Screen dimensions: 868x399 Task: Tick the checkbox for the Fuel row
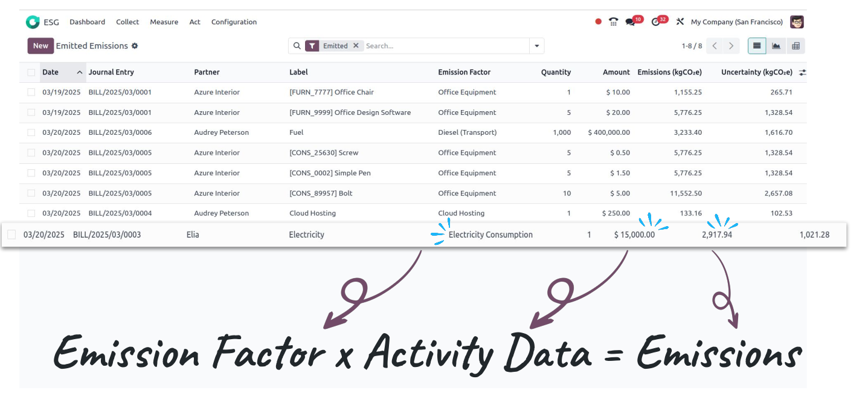click(x=31, y=133)
